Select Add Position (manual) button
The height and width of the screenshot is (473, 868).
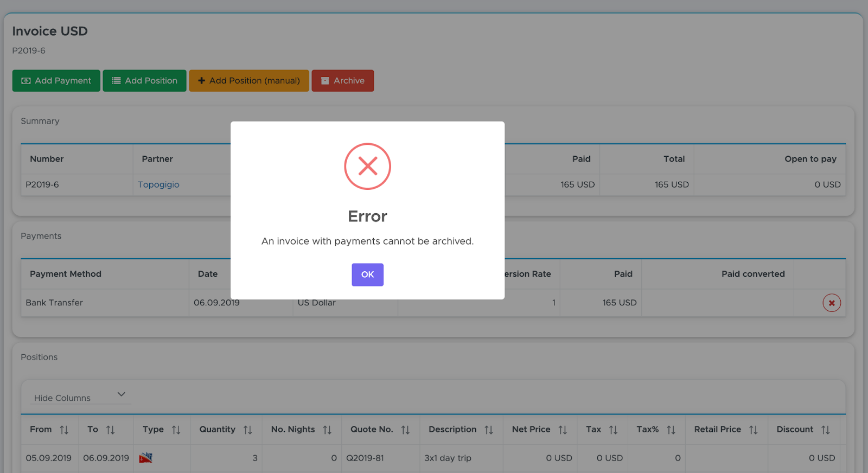click(x=249, y=81)
